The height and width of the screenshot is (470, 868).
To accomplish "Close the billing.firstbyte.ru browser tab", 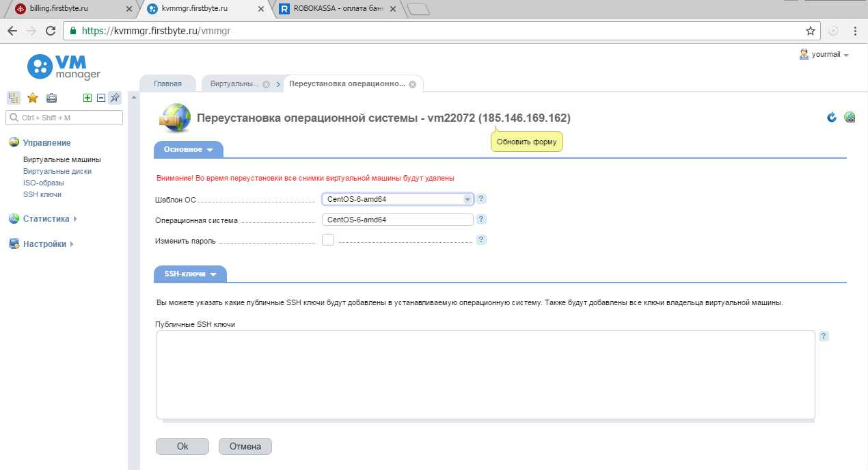I will (x=129, y=10).
